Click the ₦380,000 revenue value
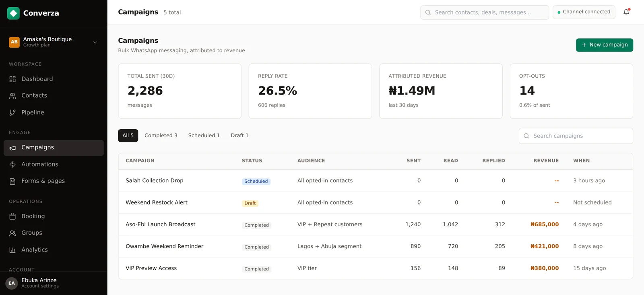Image resolution: width=644 pixels, height=295 pixels. 545,268
